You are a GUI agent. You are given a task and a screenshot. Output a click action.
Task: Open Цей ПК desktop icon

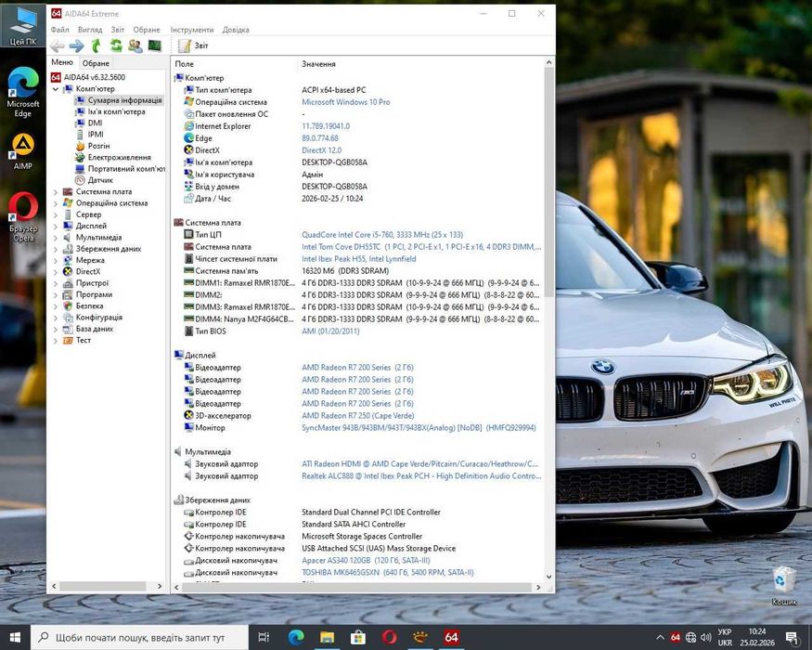pyautogui.click(x=23, y=26)
